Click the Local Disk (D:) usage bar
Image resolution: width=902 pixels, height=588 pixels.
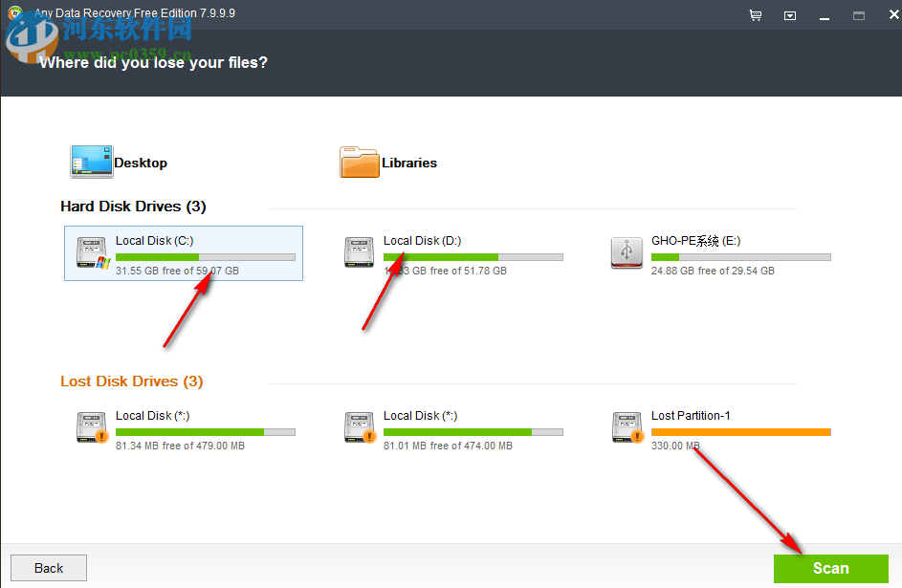tap(473, 257)
